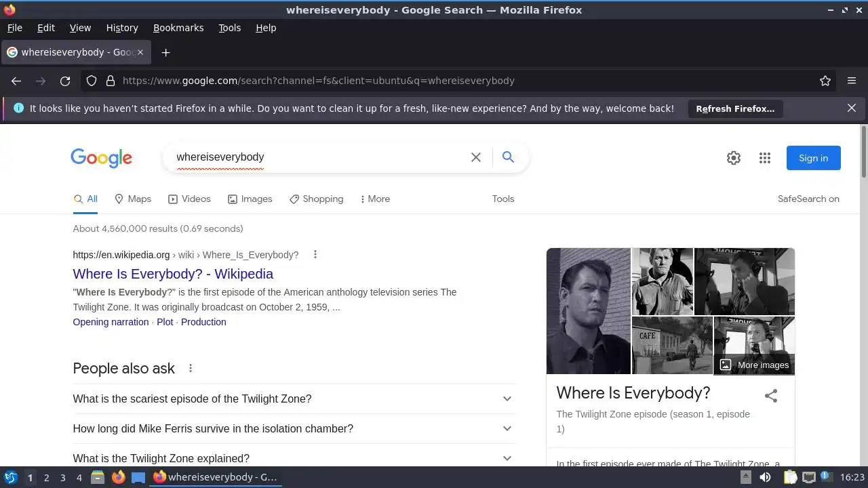Image resolution: width=868 pixels, height=488 pixels.
Task: Expand 'What is the Twilight Zone explained' question
Action: point(294,458)
